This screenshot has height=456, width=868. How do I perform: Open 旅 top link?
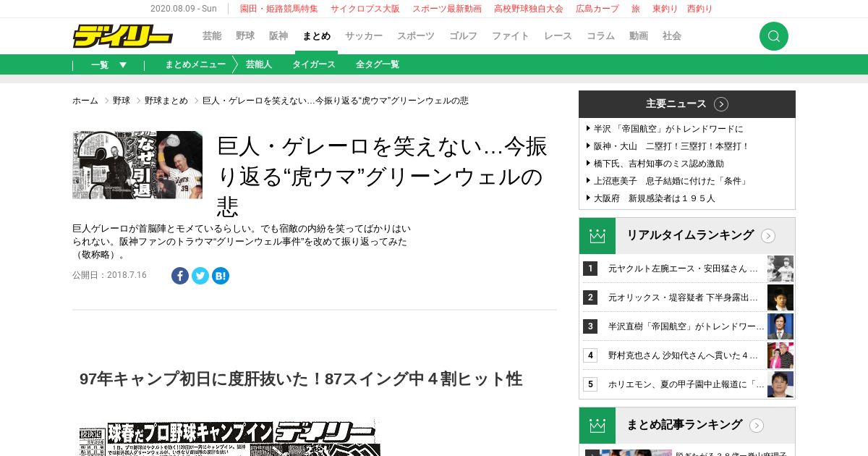pyautogui.click(x=636, y=9)
